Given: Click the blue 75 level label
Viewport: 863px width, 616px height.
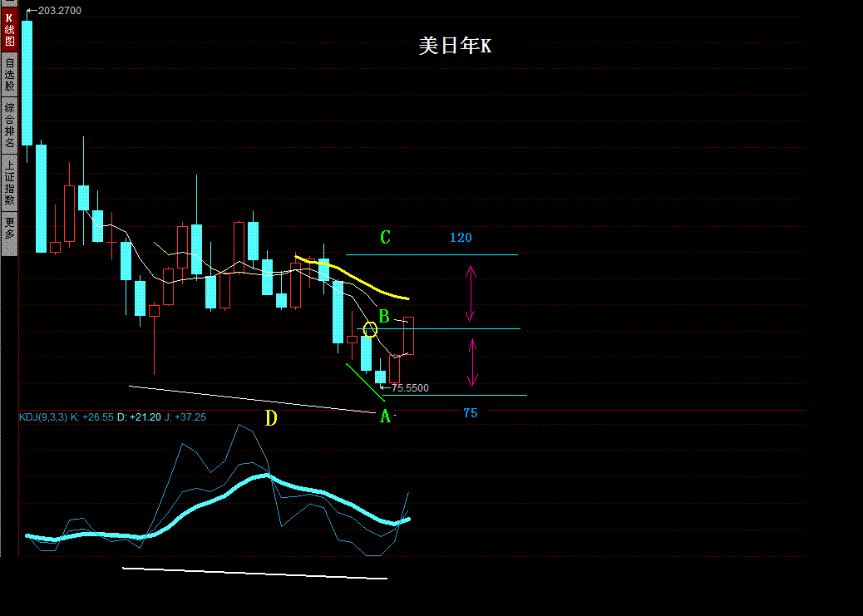Looking at the screenshot, I should [470, 413].
